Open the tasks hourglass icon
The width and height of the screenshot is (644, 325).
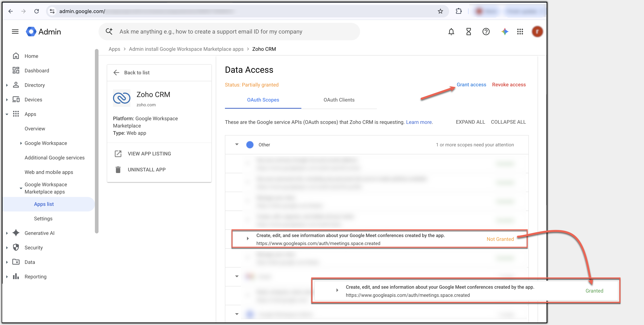click(x=469, y=32)
